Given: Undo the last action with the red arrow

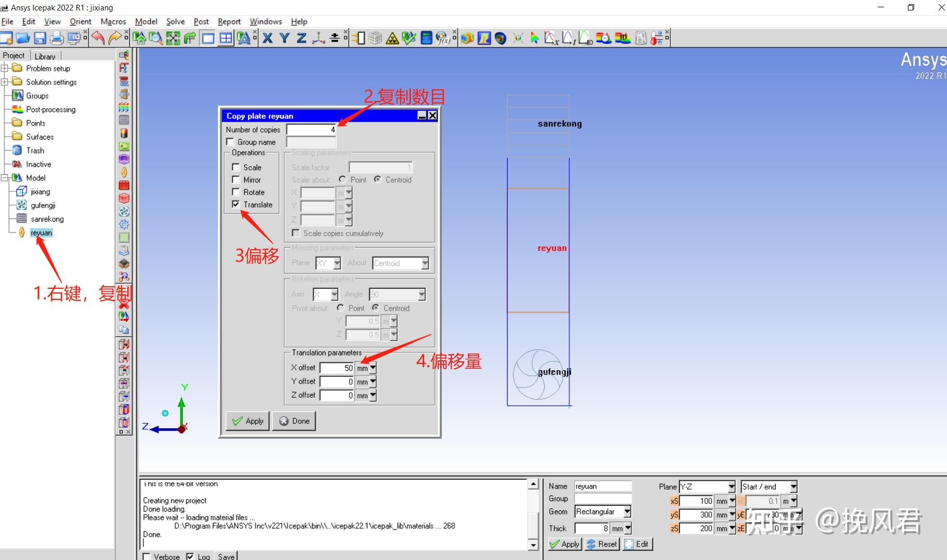Looking at the screenshot, I should [x=98, y=38].
